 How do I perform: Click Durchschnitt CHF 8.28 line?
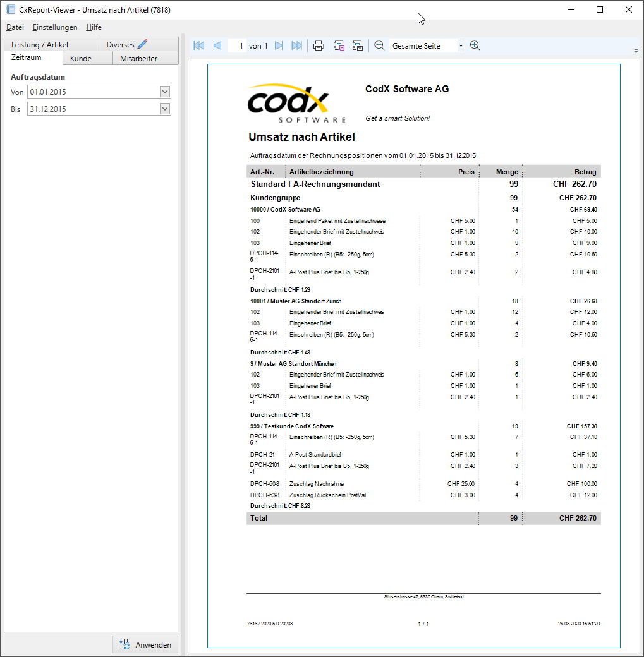click(280, 506)
